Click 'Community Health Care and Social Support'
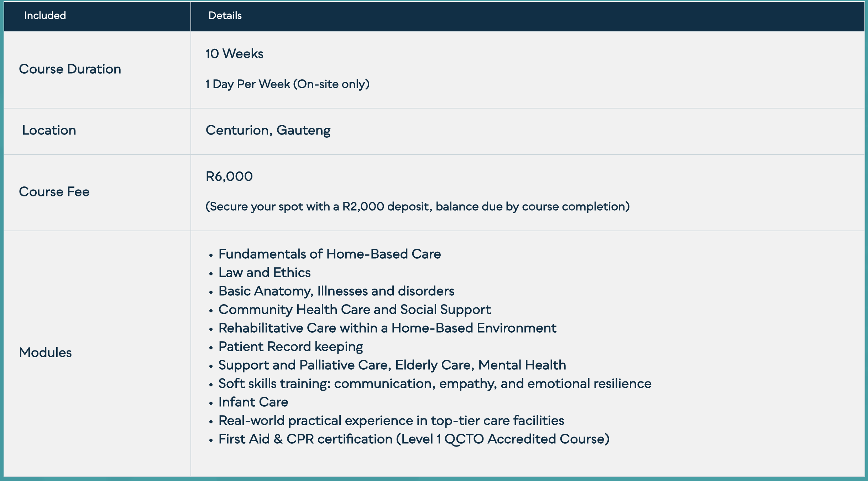Image resolution: width=868 pixels, height=481 pixels. [x=354, y=310]
